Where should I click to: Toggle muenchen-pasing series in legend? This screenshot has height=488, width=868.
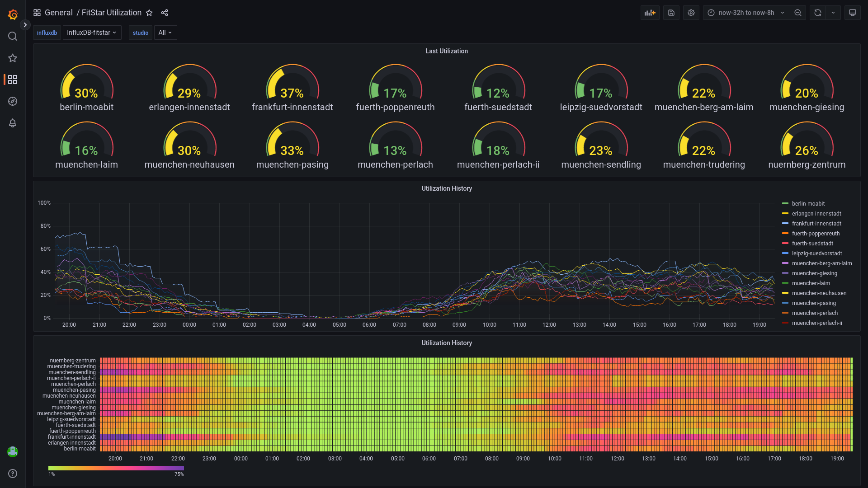click(813, 303)
